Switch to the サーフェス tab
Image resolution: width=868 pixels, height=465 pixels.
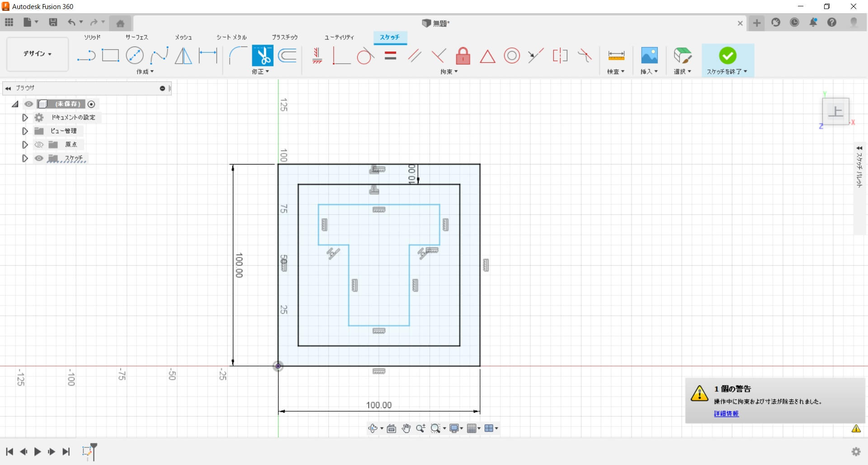(x=137, y=37)
